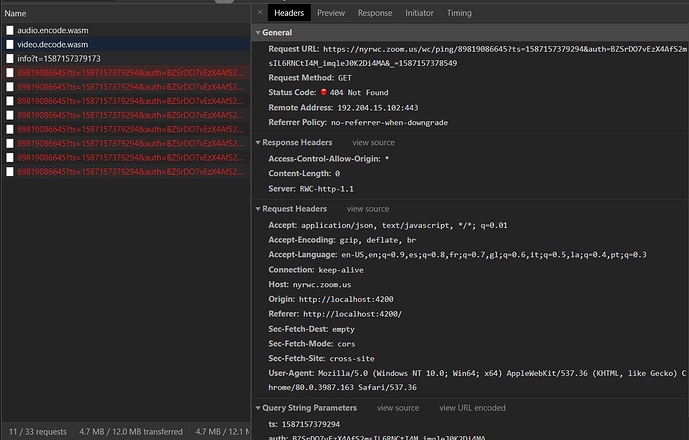689x440 pixels.
Task: Click the Sec-Fetch-Mode cors header
Action: [312, 344]
